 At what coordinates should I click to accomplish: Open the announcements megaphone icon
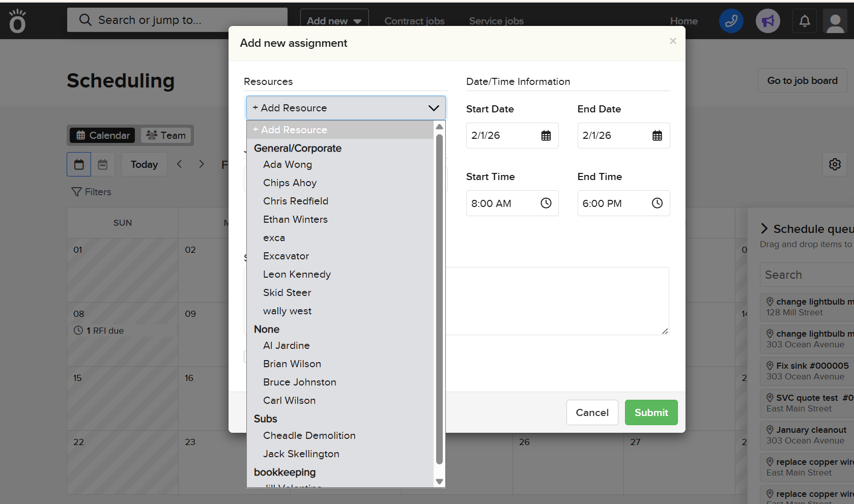point(767,21)
